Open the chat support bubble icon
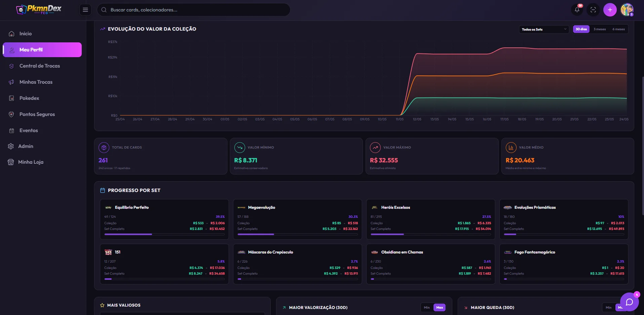 (x=629, y=302)
